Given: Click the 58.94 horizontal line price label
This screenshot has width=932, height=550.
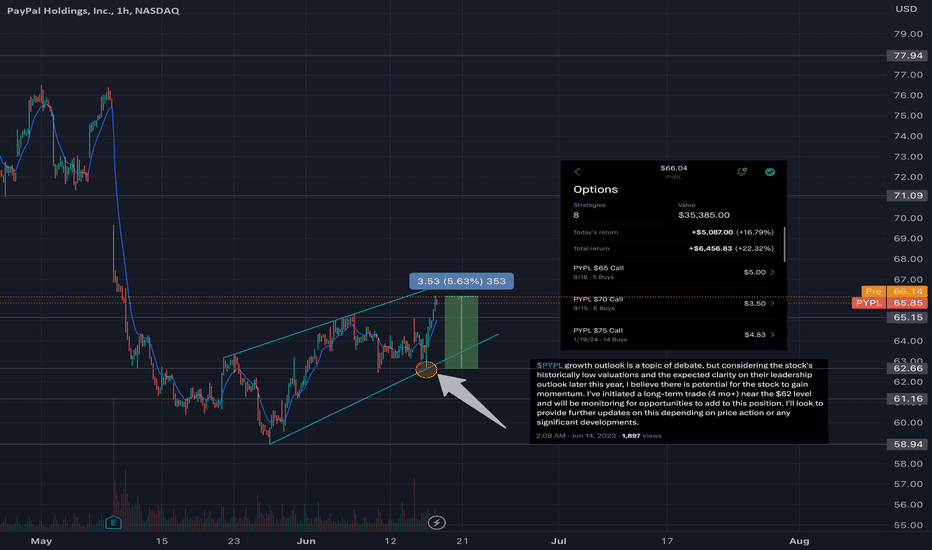Looking at the screenshot, I should click(907, 444).
